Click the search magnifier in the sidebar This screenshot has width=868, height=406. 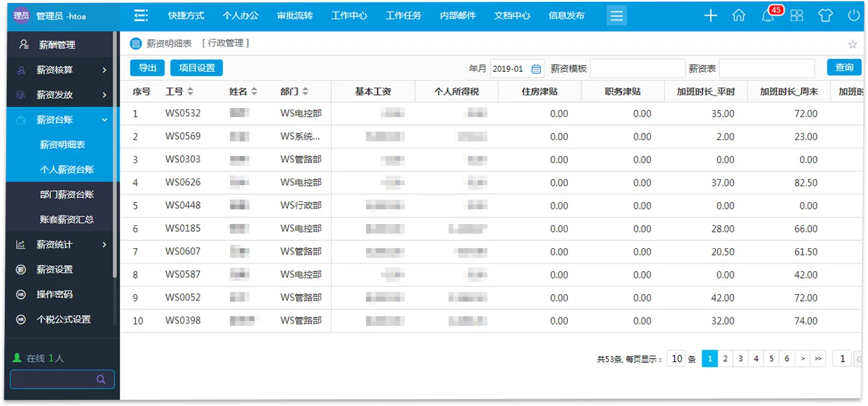tap(101, 379)
